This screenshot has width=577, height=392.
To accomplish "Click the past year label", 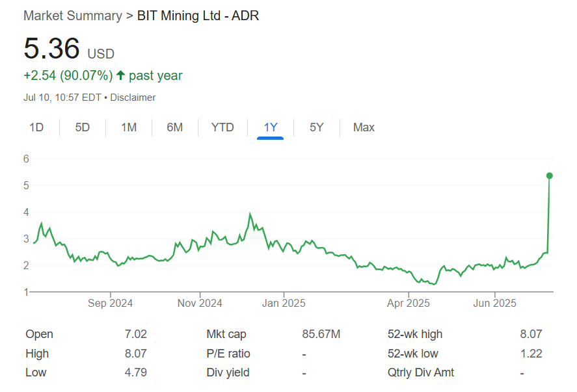I will coord(155,75).
